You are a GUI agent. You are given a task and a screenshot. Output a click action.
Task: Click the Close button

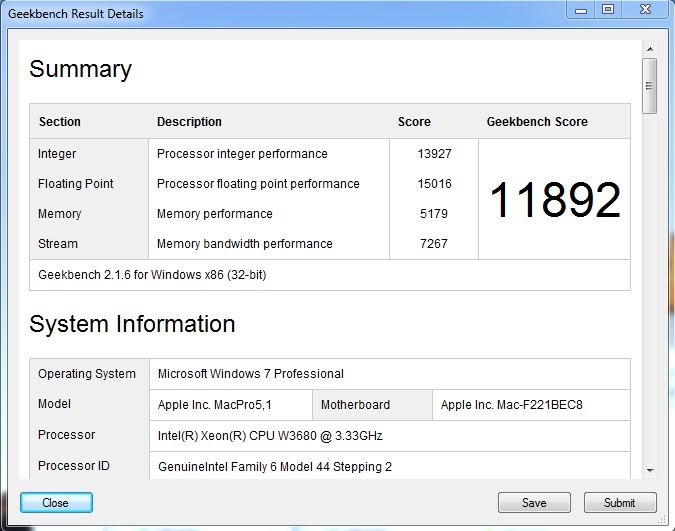[x=56, y=503]
